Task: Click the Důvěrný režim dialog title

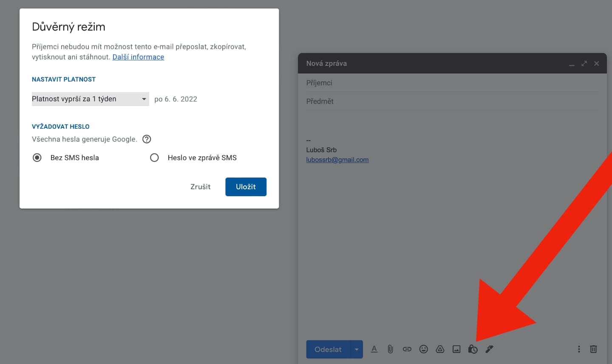Action: click(x=68, y=27)
